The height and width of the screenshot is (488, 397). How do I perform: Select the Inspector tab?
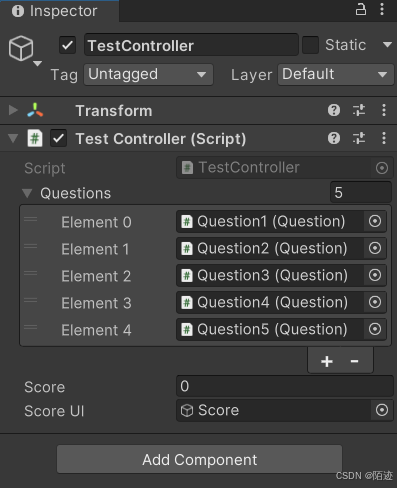pyautogui.click(x=55, y=11)
